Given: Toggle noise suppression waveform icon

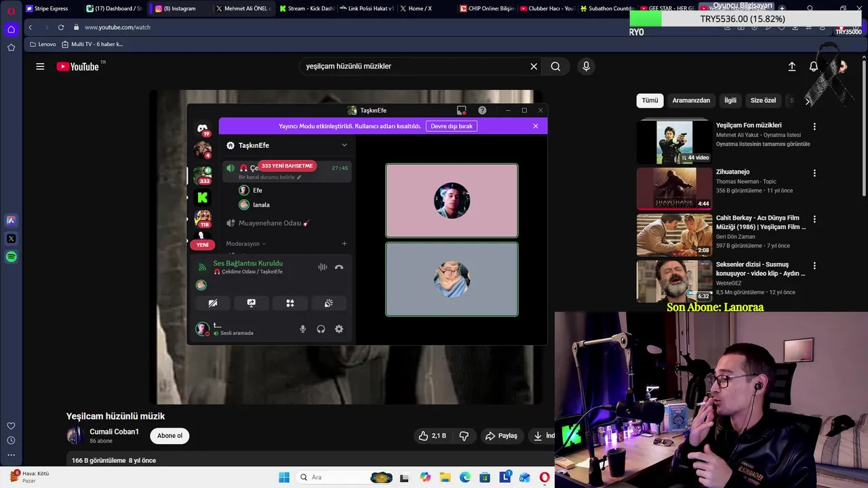Looking at the screenshot, I should [x=323, y=267].
